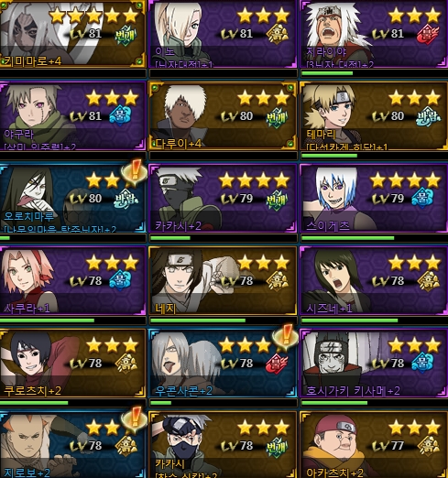Select the Shizune +1 ninja card
The image size is (448, 478).
click(374, 281)
